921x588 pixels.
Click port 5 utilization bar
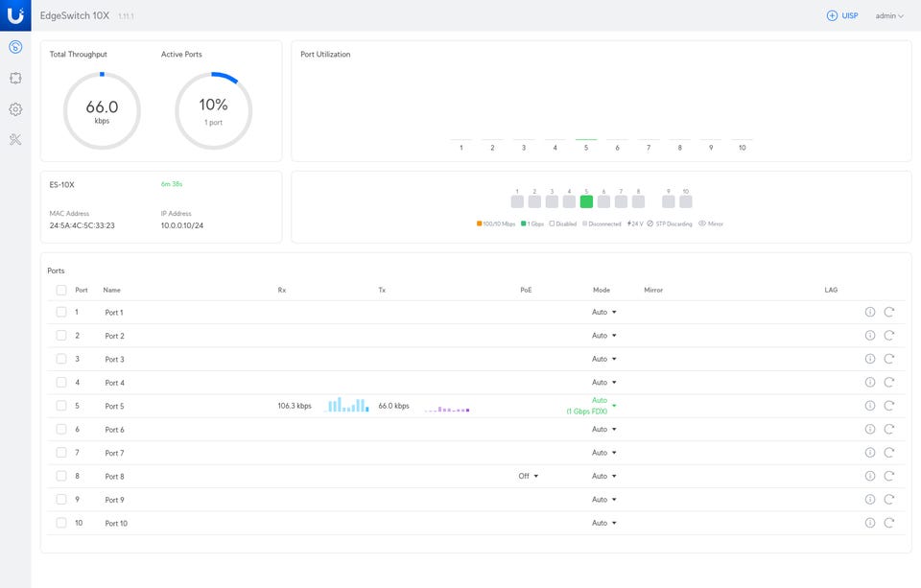[586, 139]
